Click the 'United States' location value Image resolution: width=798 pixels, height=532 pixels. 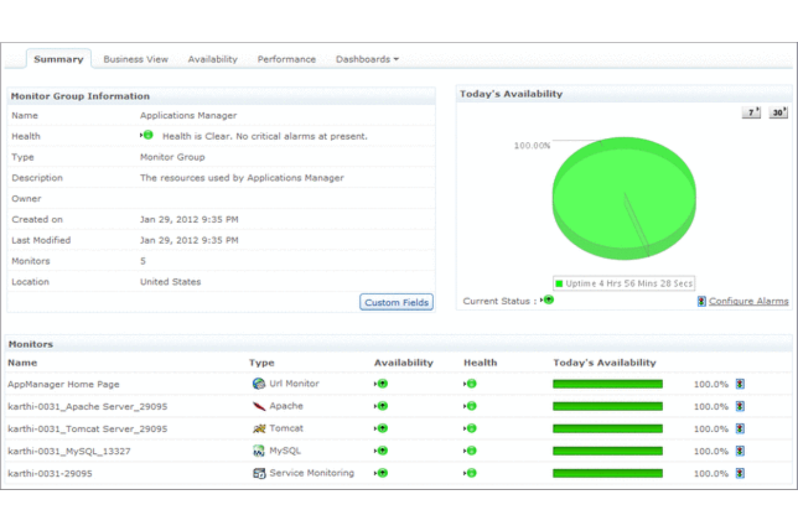point(170,282)
